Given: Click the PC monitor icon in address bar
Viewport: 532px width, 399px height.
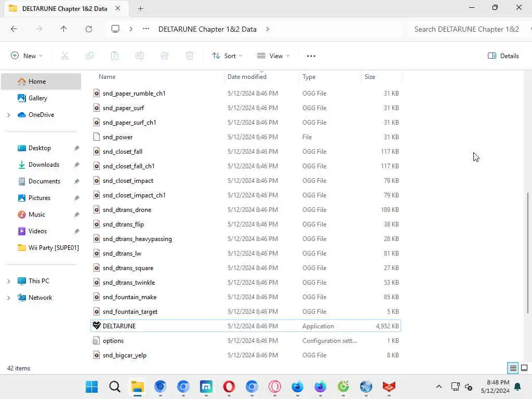Looking at the screenshot, I should tap(115, 29).
